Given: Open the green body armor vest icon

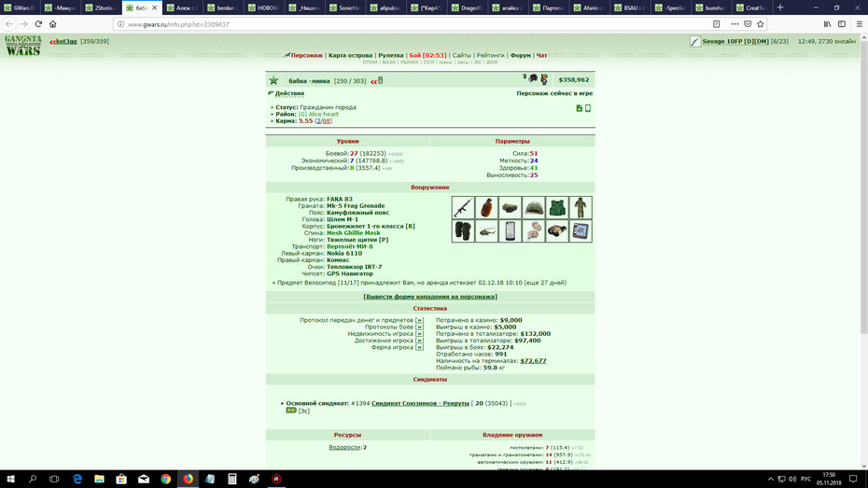Looking at the screenshot, I should coord(557,207).
